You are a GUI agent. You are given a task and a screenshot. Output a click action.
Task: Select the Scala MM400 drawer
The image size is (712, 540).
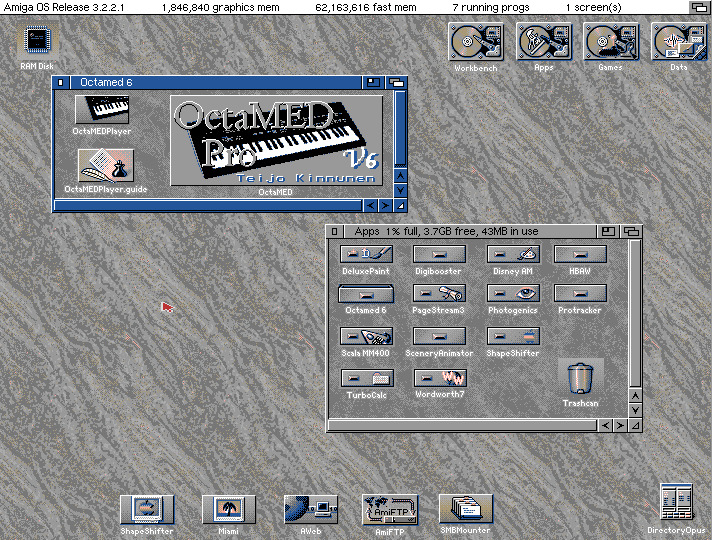[366, 337]
